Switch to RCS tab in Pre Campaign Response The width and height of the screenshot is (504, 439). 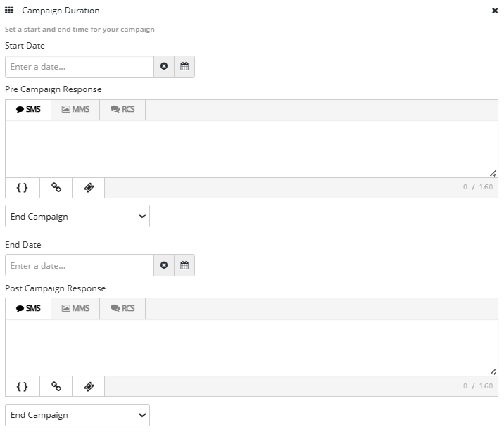pos(122,110)
